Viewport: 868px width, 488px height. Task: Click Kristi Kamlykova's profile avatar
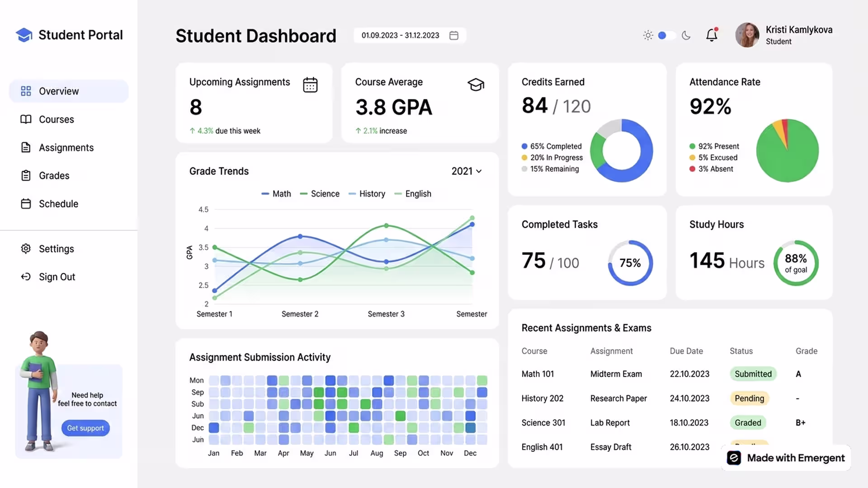[747, 35]
